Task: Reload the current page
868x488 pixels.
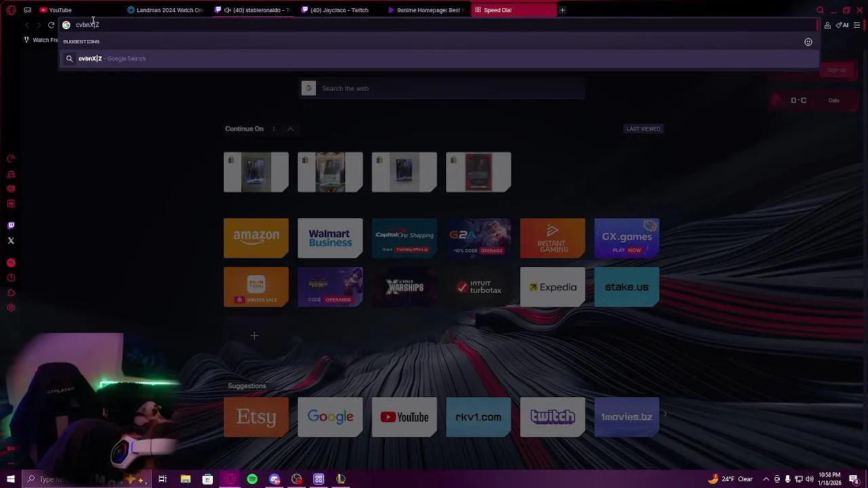Action: [51, 25]
